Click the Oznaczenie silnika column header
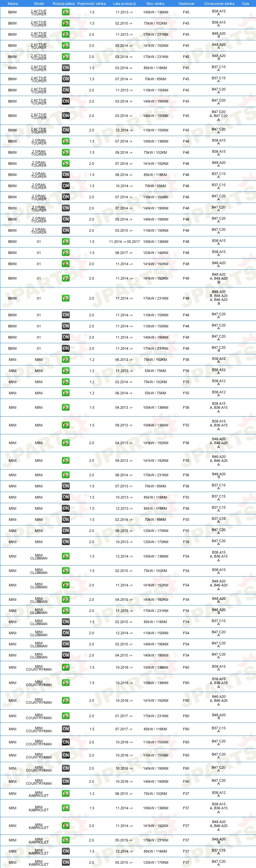 [219, 4]
